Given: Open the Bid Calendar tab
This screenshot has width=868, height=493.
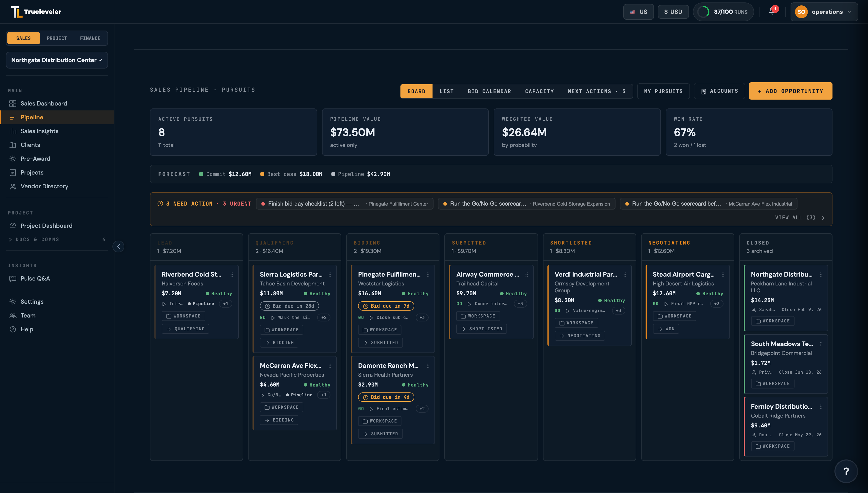Looking at the screenshot, I should [x=489, y=91].
